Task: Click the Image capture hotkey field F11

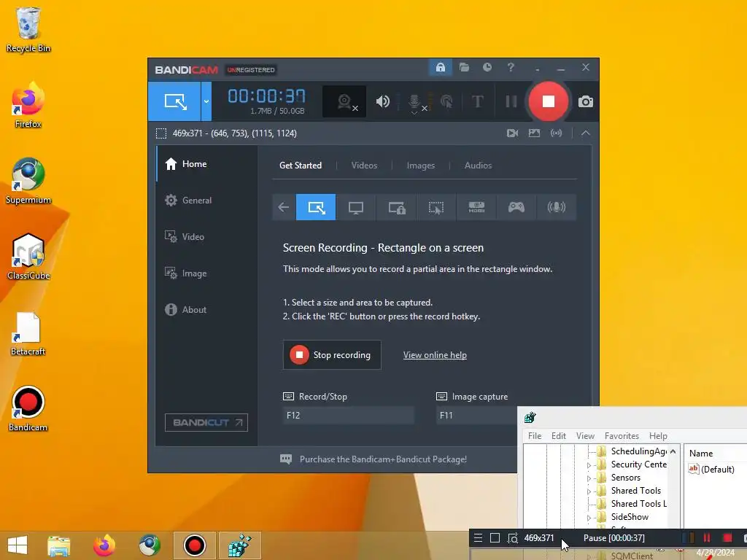Action: 476,415
